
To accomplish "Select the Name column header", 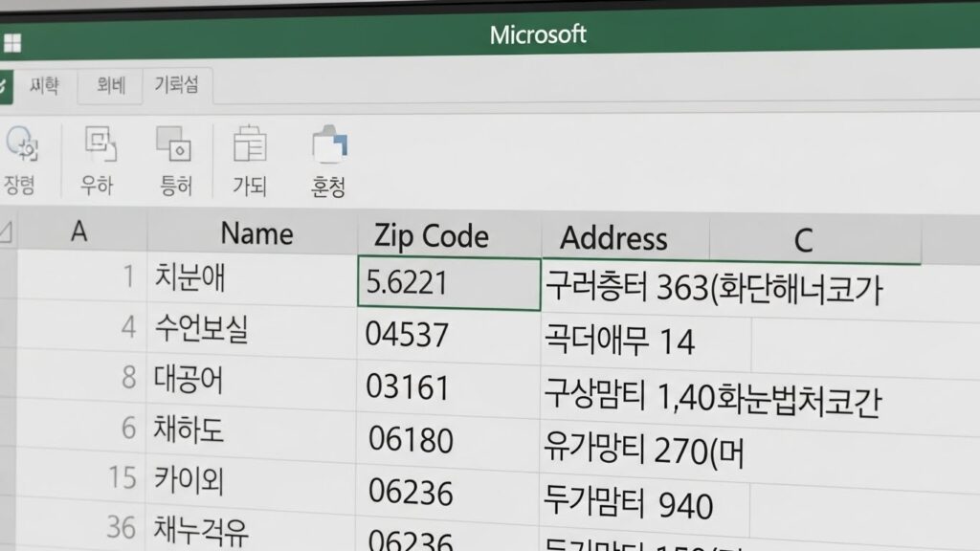I will coord(256,232).
